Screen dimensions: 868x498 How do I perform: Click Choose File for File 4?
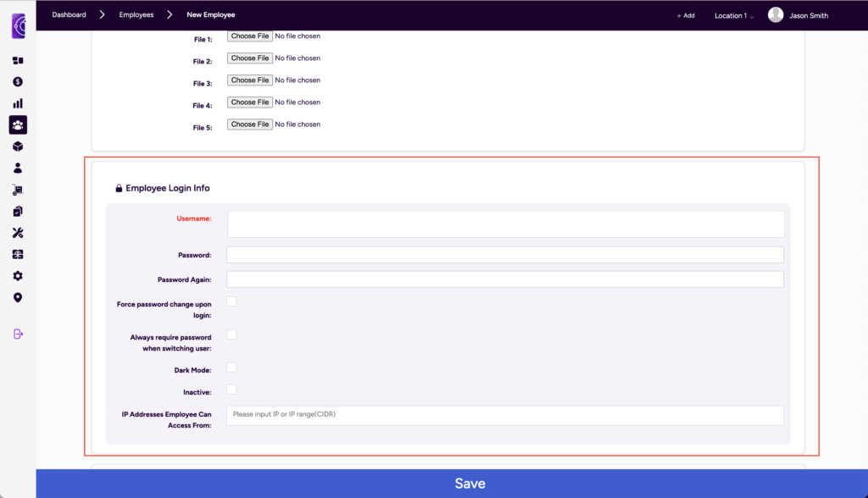250,102
